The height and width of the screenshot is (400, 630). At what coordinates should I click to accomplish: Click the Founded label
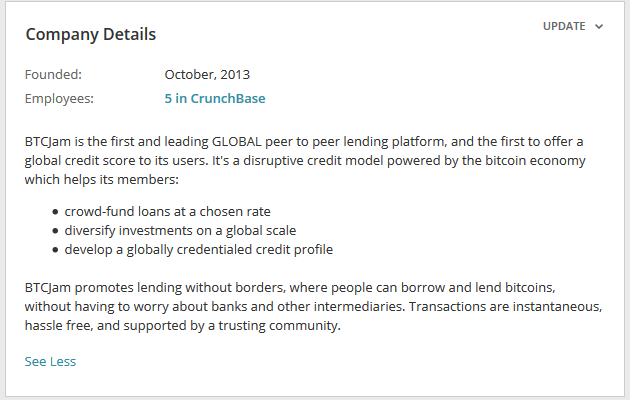click(53, 75)
